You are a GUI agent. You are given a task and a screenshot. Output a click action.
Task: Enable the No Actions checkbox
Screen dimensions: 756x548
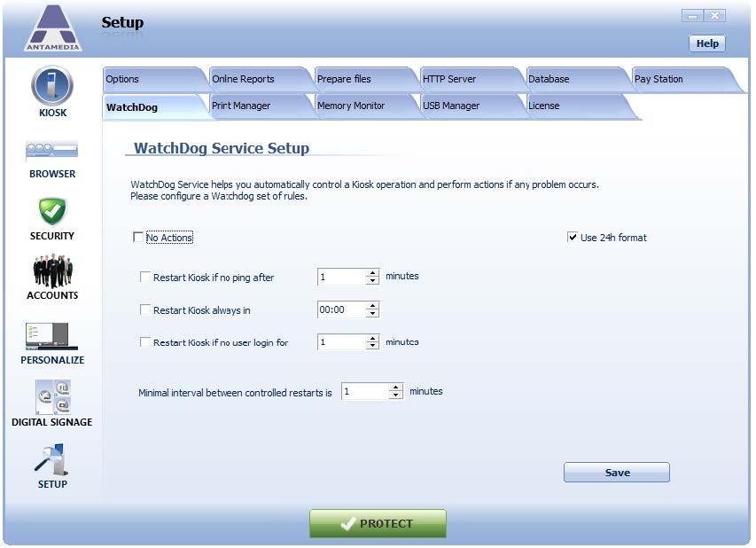click(138, 238)
